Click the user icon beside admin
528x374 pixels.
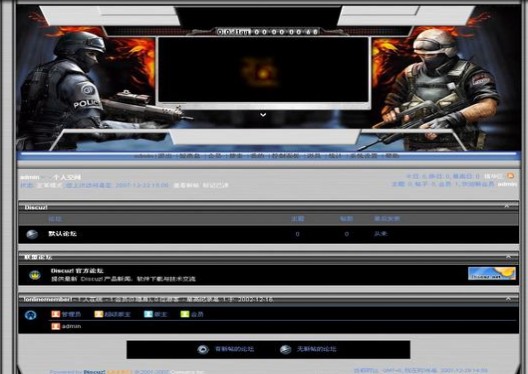click(56, 326)
